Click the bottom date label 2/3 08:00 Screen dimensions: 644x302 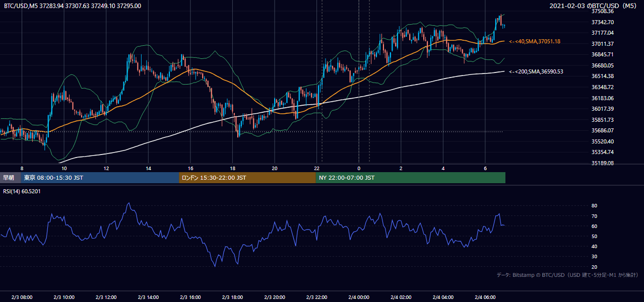[x=22, y=297]
